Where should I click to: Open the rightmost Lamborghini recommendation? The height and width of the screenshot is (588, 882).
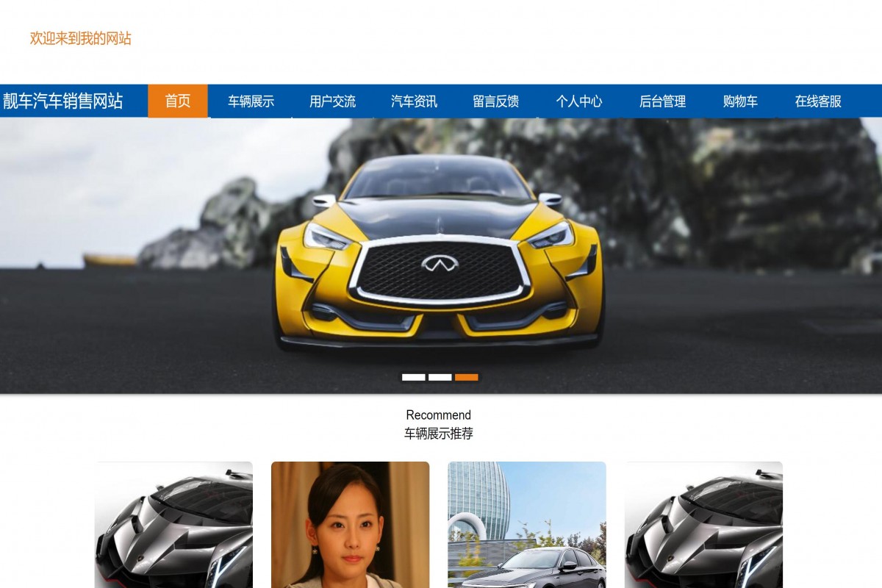coord(703,524)
